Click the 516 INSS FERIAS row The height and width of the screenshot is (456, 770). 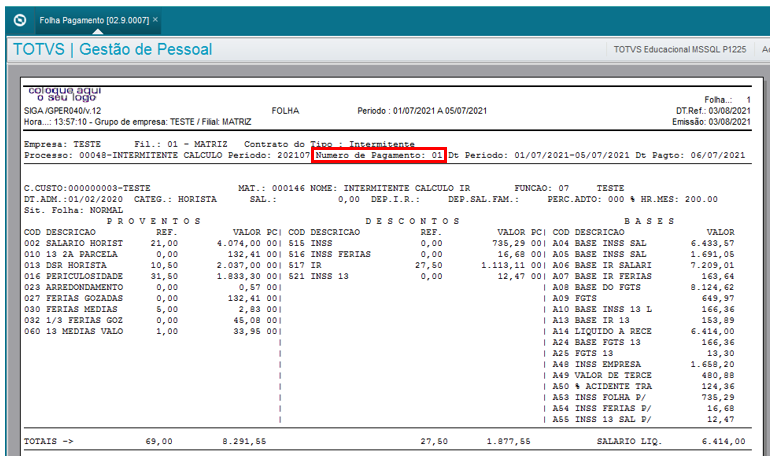(x=415, y=254)
